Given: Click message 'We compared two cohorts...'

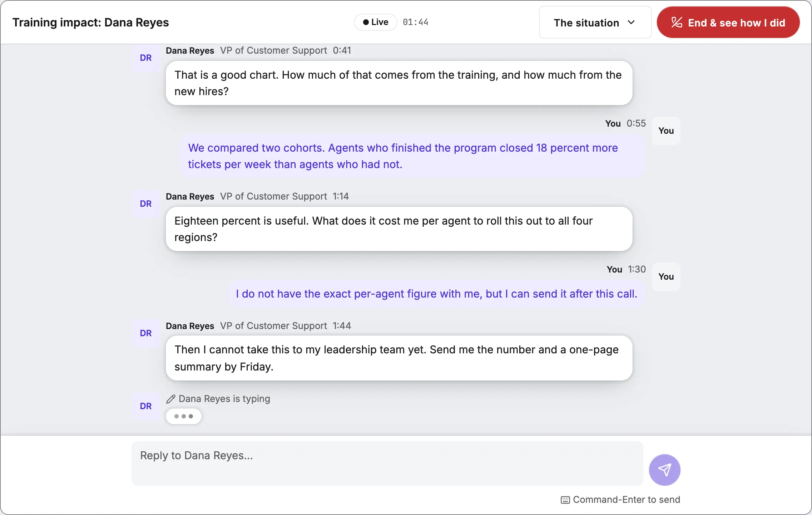Looking at the screenshot, I should pyautogui.click(x=413, y=156).
